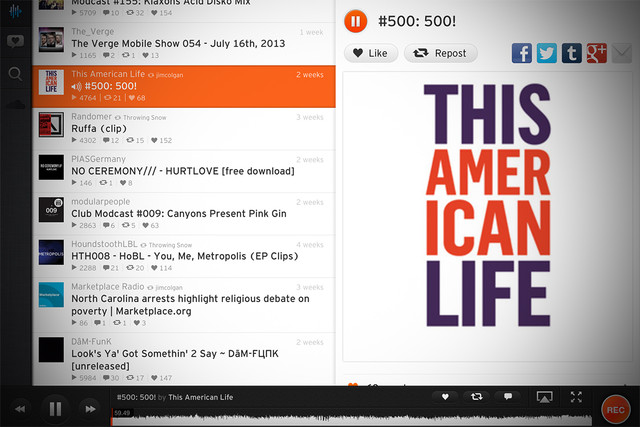Skip to previous track in bottom player
The width and height of the screenshot is (640, 427).
click(x=20, y=409)
